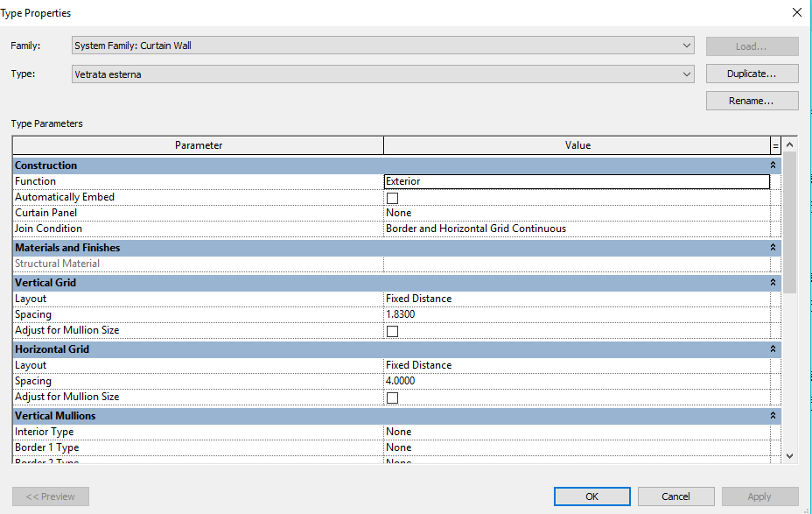Screen dimensions: 812x514
Task: Select Horizontal Grid Layout value Fixed Distance
Action: click(x=577, y=365)
